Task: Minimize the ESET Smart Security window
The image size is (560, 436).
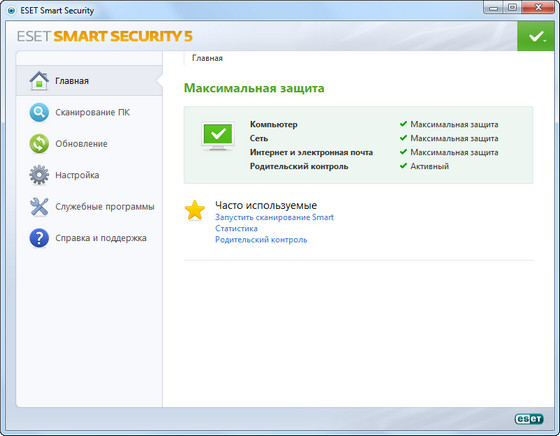Action: (493, 7)
